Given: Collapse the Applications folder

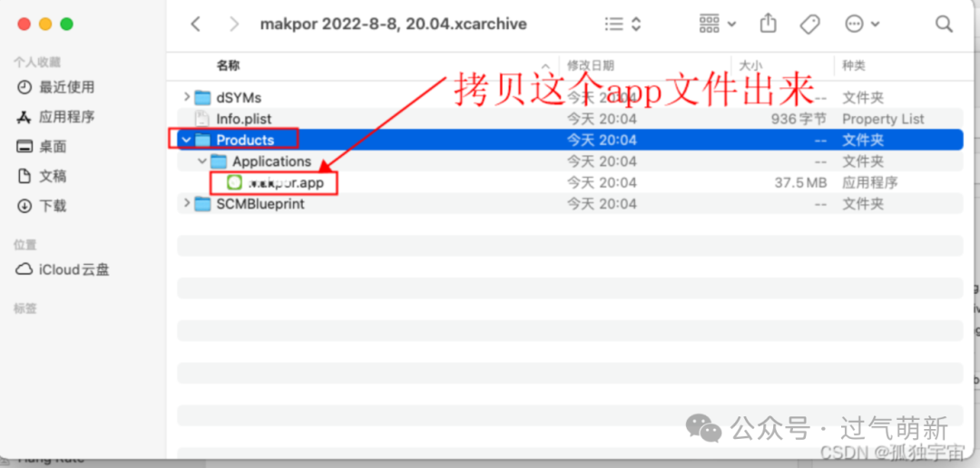Looking at the screenshot, I should (201, 161).
